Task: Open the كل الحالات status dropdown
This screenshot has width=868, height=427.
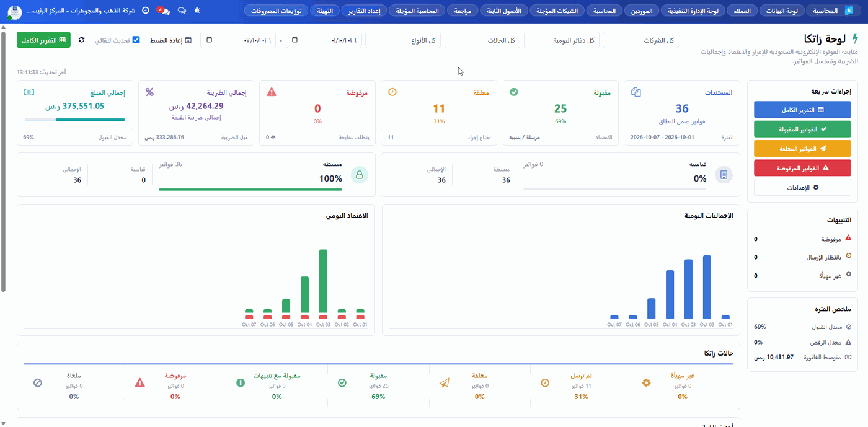Action: (x=483, y=40)
